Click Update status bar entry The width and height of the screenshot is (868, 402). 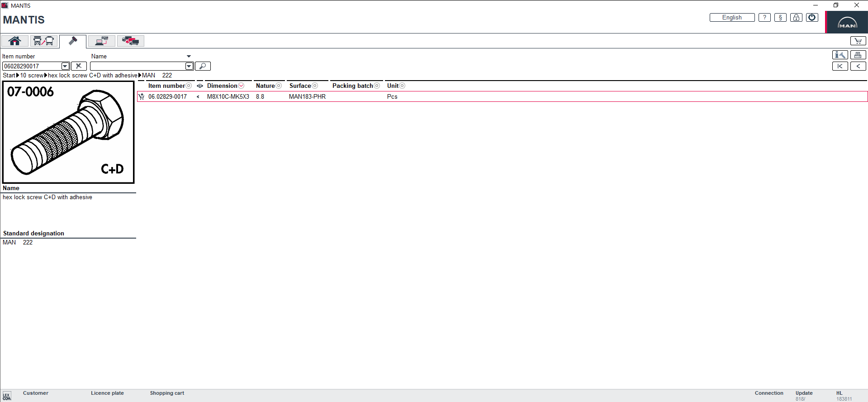[804, 396]
